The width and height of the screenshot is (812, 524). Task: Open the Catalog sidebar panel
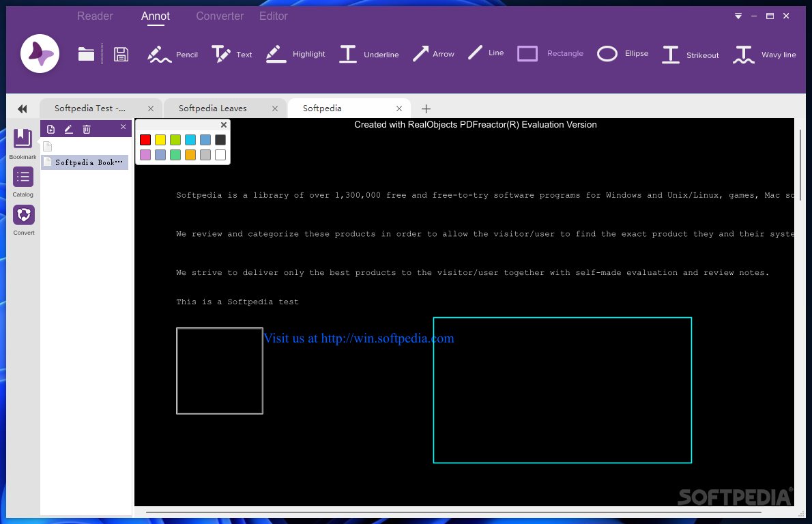[x=23, y=182]
